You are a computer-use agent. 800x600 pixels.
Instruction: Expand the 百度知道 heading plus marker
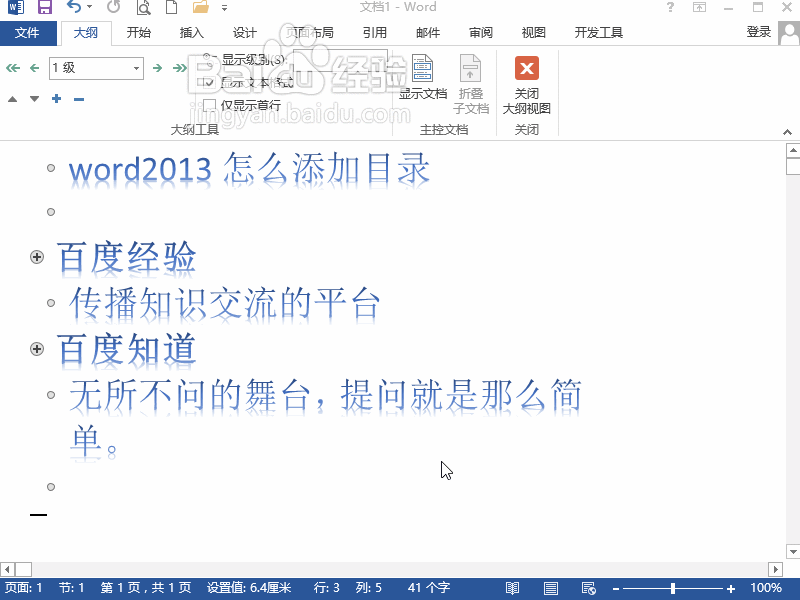point(37,349)
